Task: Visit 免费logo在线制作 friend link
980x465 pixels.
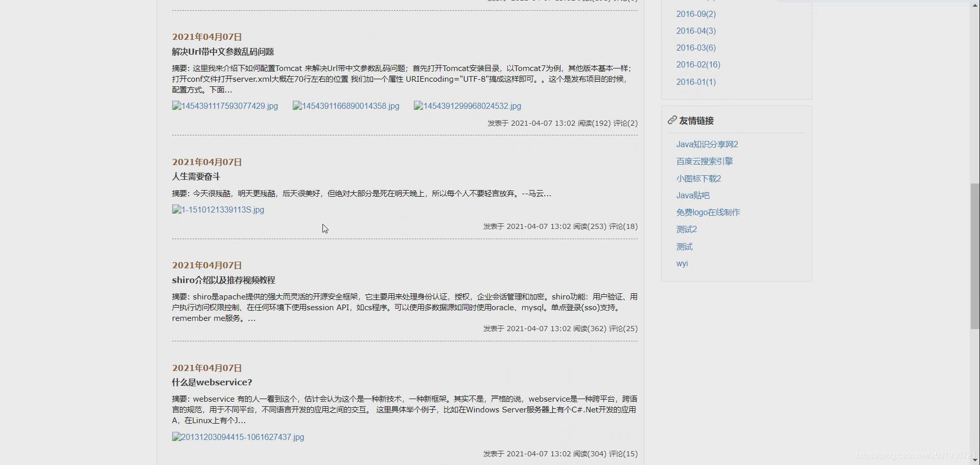Action: [708, 212]
